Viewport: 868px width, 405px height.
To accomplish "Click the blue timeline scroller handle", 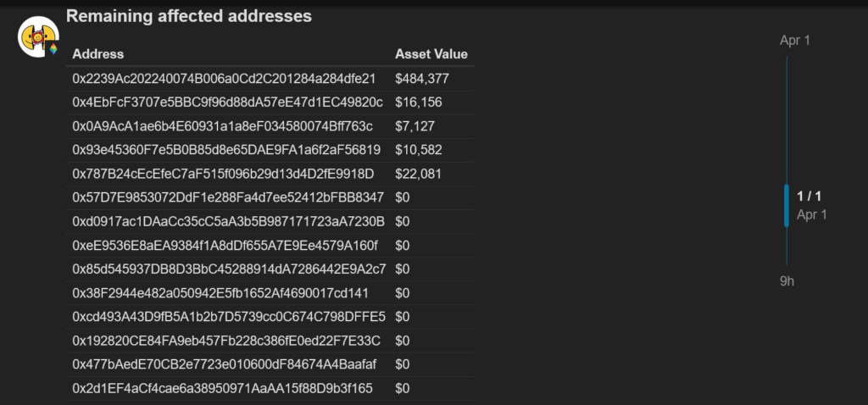I will [787, 206].
